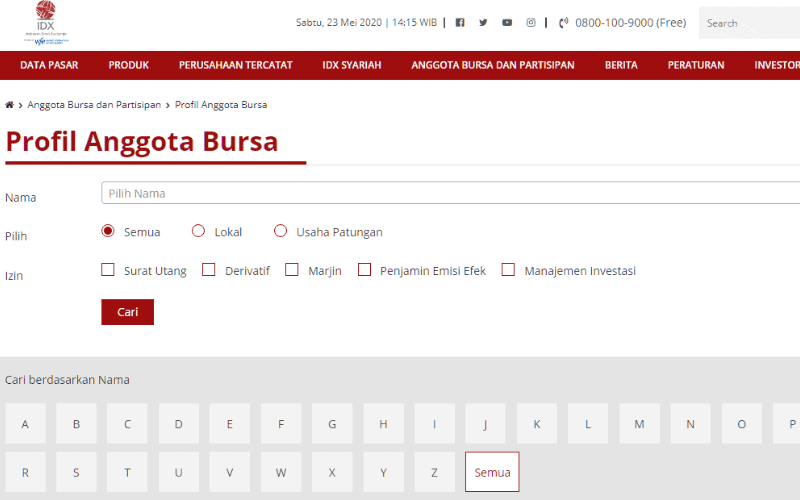The width and height of the screenshot is (800, 500).
Task: Select the Lokal radio option
Action: (198, 231)
